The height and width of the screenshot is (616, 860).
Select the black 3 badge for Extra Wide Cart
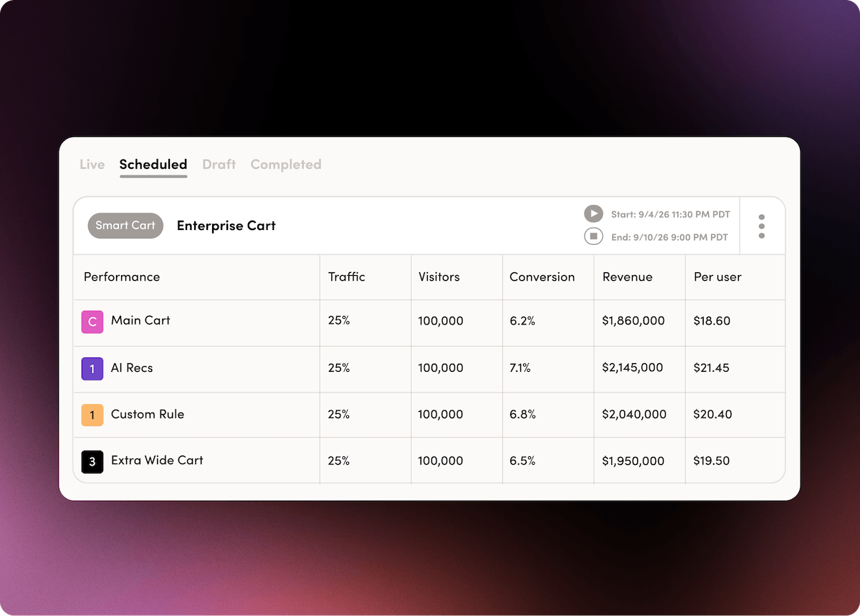click(x=92, y=461)
